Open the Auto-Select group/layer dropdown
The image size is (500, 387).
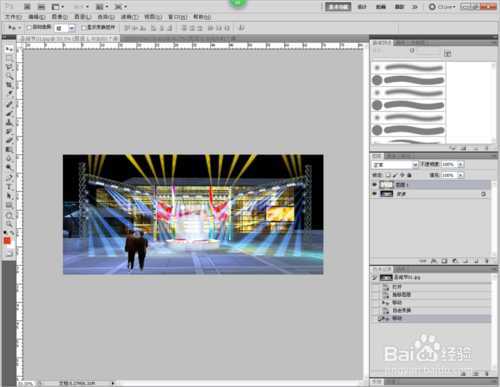pos(65,28)
